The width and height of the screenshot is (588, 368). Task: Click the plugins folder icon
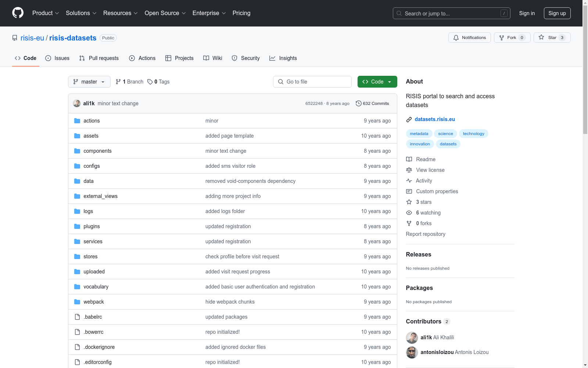click(77, 226)
